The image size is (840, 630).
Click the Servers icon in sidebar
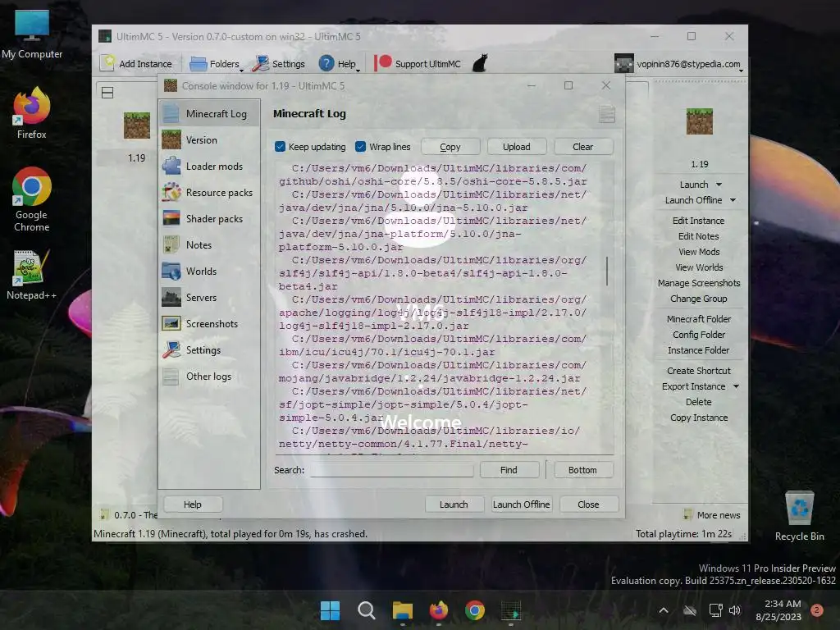point(171,297)
